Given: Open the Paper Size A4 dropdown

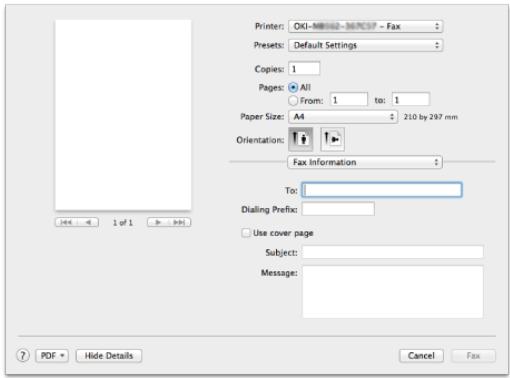Looking at the screenshot, I should point(343,117).
